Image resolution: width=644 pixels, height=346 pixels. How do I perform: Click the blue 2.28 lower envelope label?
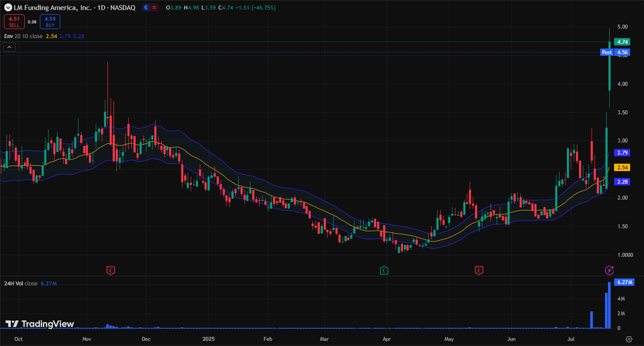pos(623,182)
